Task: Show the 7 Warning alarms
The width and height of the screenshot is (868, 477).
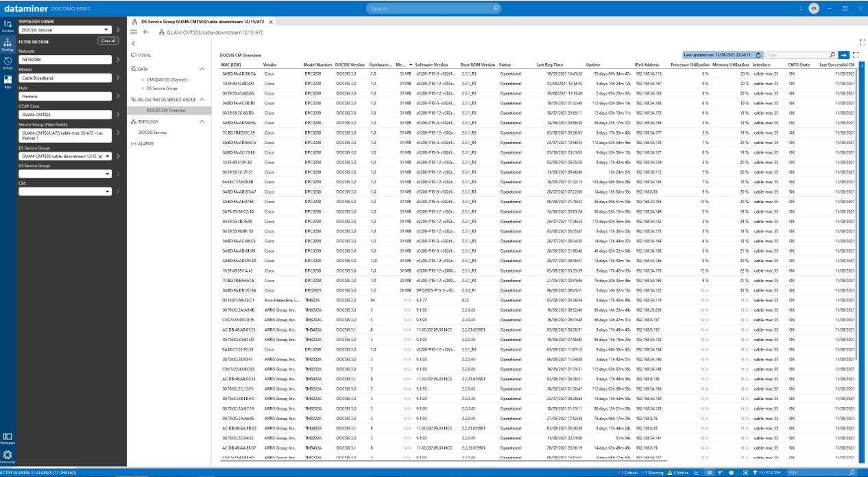Action: pos(654,472)
